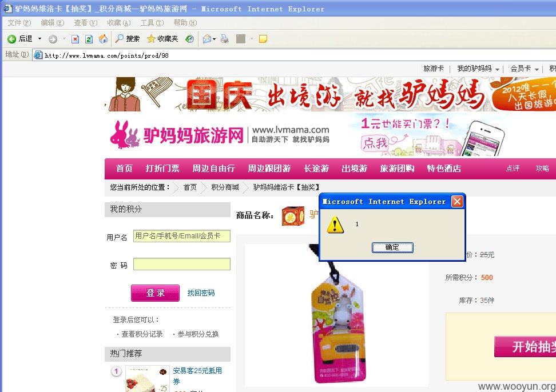Click the 登录 login button
The height and width of the screenshot is (392, 556).
point(156,293)
